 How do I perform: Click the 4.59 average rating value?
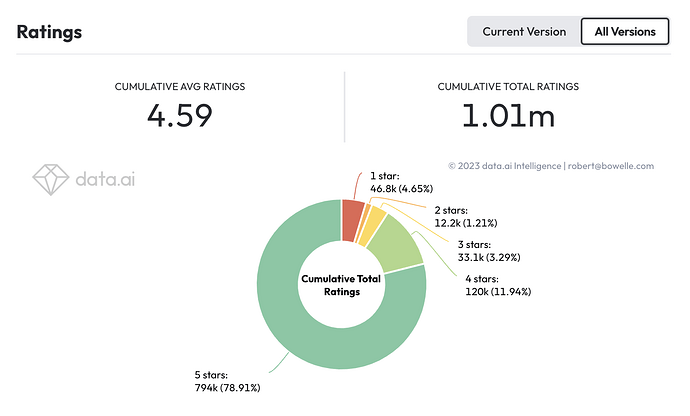(179, 116)
